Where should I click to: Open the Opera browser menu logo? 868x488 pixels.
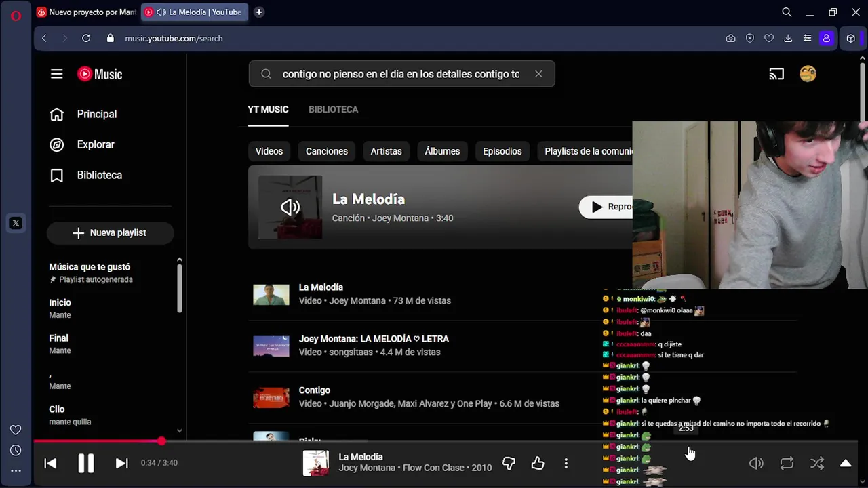16,16
